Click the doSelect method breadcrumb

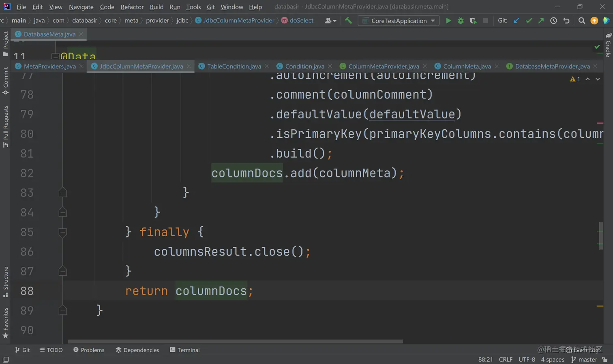(x=298, y=20)
